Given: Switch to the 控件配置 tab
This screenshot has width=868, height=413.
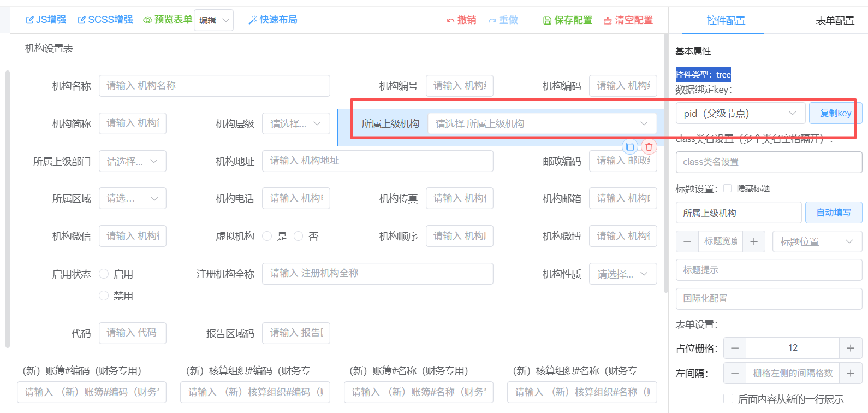Looking at the screenshot, I should [726, 21].
